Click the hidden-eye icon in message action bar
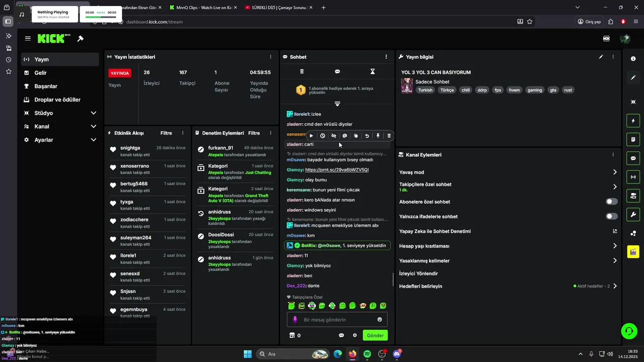 tap(334, 136)
